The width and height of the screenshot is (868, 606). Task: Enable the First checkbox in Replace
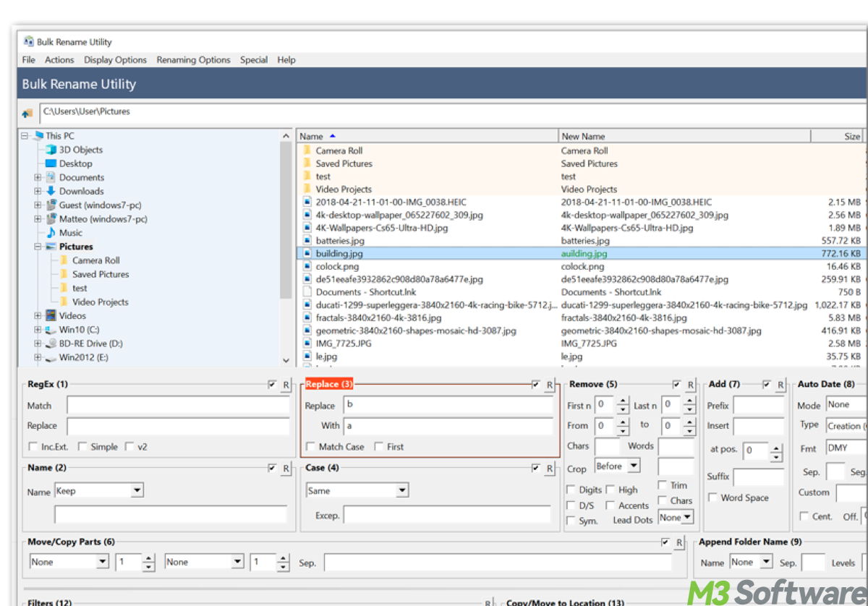(378, 446)
